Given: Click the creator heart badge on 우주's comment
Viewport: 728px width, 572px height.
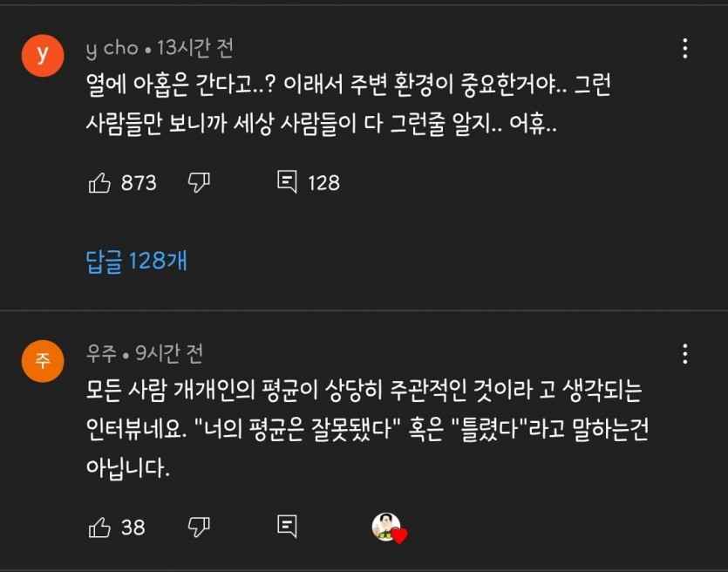Looking at the screenshot, I should [389, 528].
